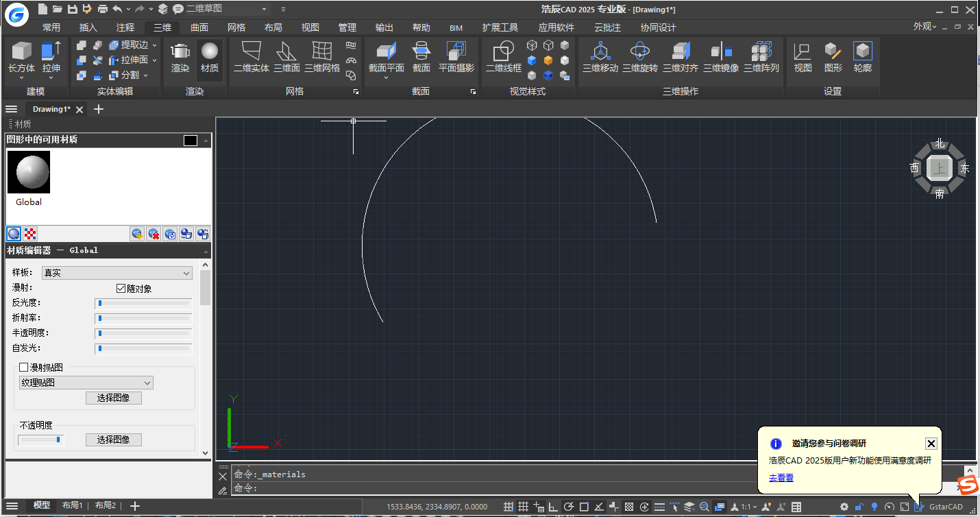This screenshot has height=517, width=980.
Task: Toggle the 随对象 checkbox
Action: pos(121,289)
